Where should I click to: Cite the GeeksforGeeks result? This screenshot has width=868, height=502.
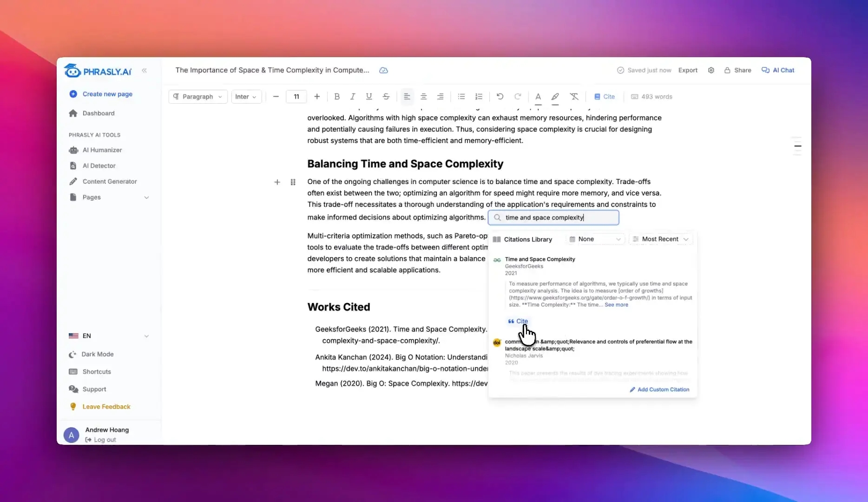coord(518,321)
